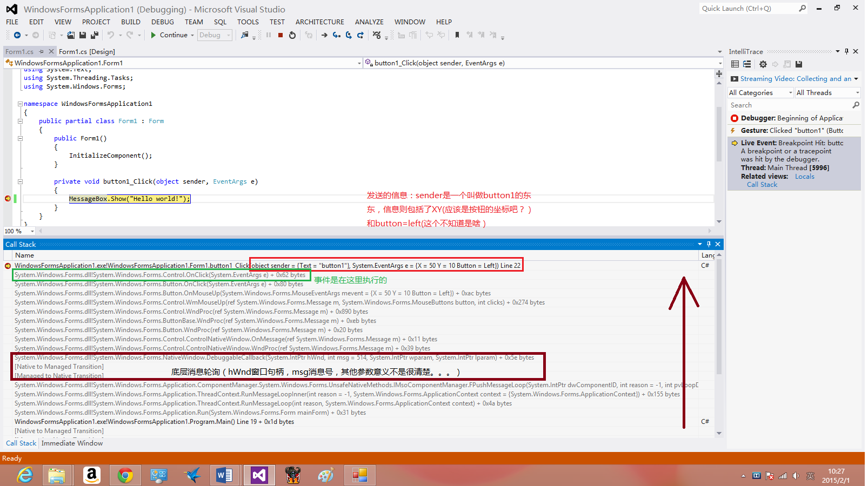Select the Control.OnClick call stack frame
The image size is (868, 486).
click(x=160, y=275)
